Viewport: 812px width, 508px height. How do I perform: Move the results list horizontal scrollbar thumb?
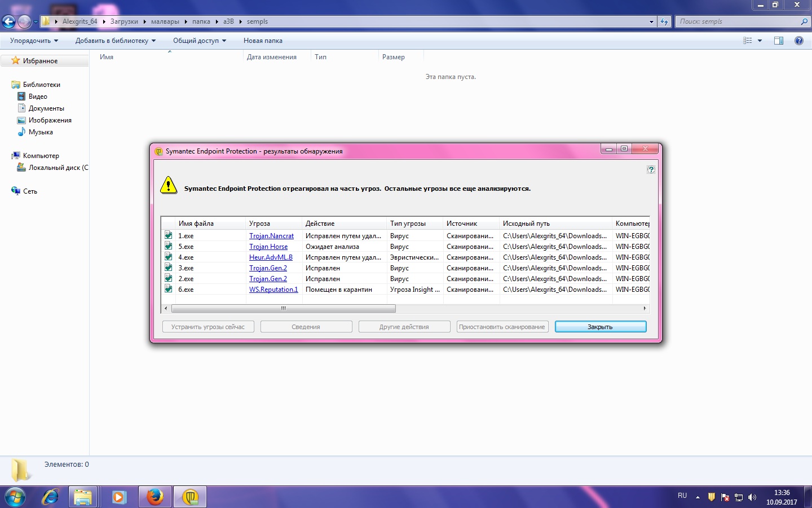[283, 308]
